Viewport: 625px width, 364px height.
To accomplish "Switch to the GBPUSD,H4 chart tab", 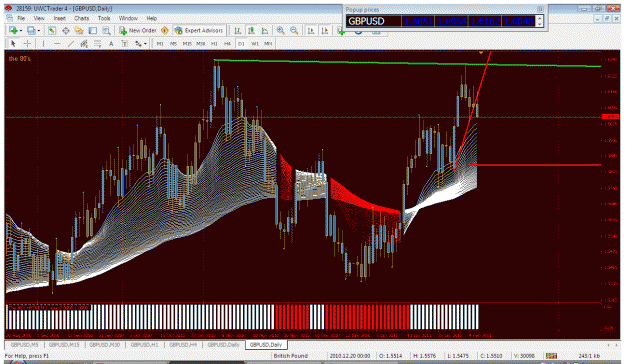I will point(183,344).
